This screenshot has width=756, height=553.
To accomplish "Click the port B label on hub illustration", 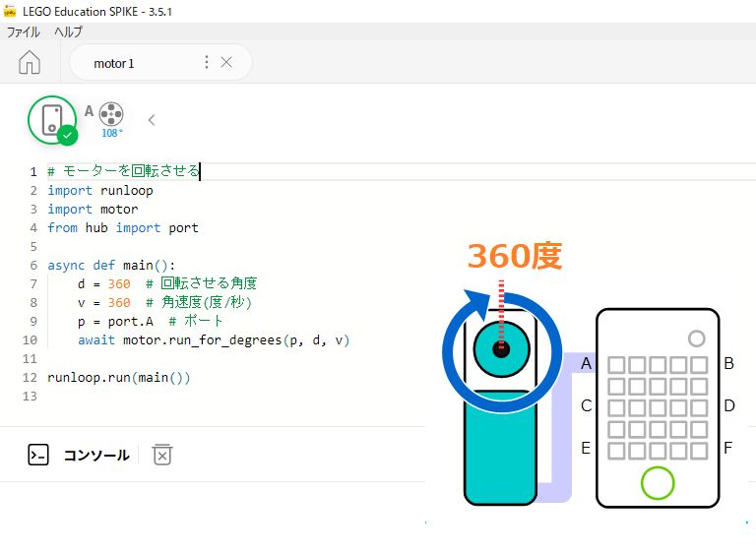I will [729, 363].
